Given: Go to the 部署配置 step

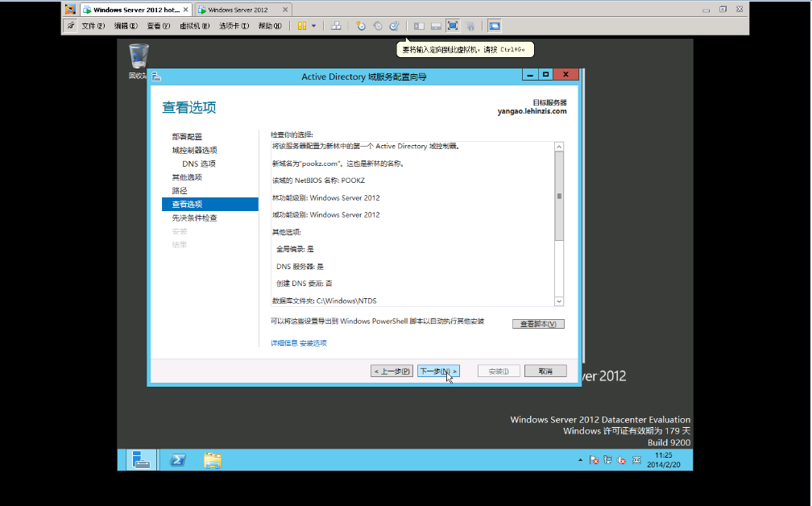Looking at the screenshot, I should [x=187, y=137].
